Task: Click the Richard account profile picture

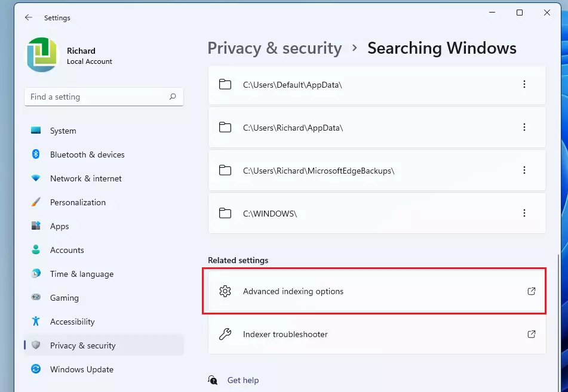Action: (x=42, y=55)
